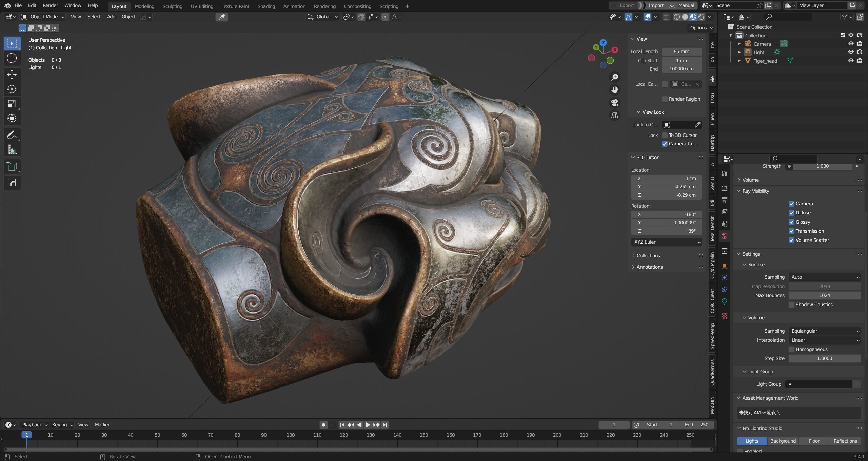Viewport: 868px width, 461px height.
Task: Switch to wireframe viewport shading
Action: coord(677,17)
